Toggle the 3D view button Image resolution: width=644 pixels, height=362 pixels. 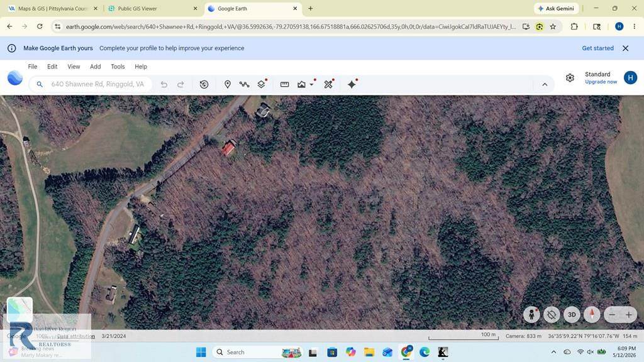tap(572, 315)
